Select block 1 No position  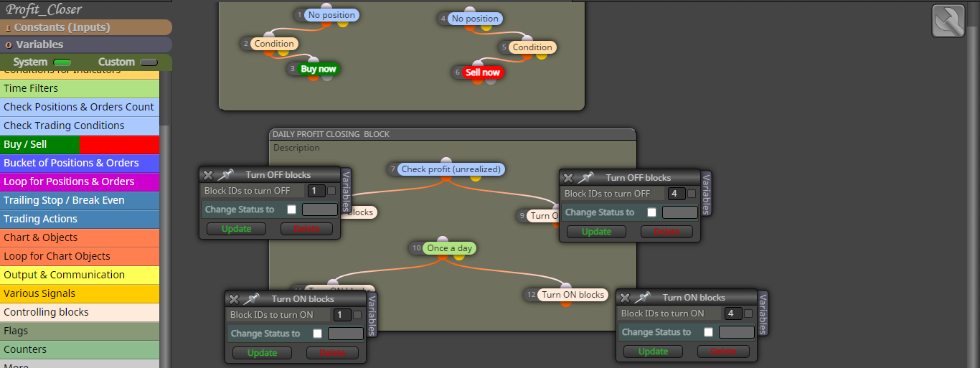[x=331, y=15]
